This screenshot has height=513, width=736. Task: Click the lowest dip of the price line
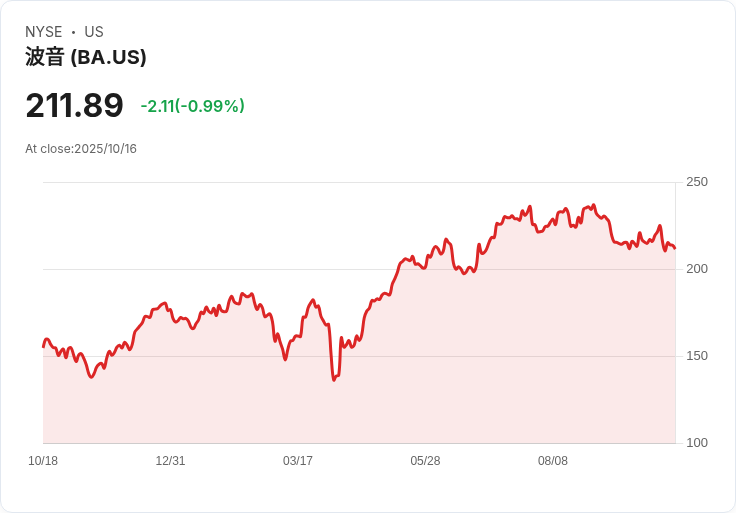tap(334, 380)
